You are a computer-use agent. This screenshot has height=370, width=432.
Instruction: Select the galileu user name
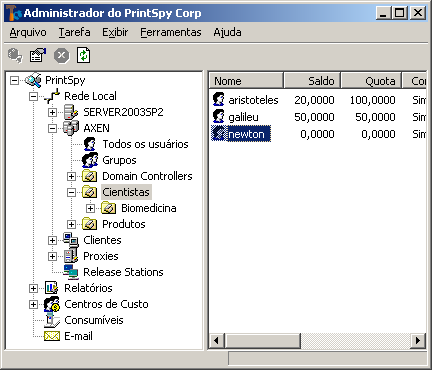tap(243, 117)
